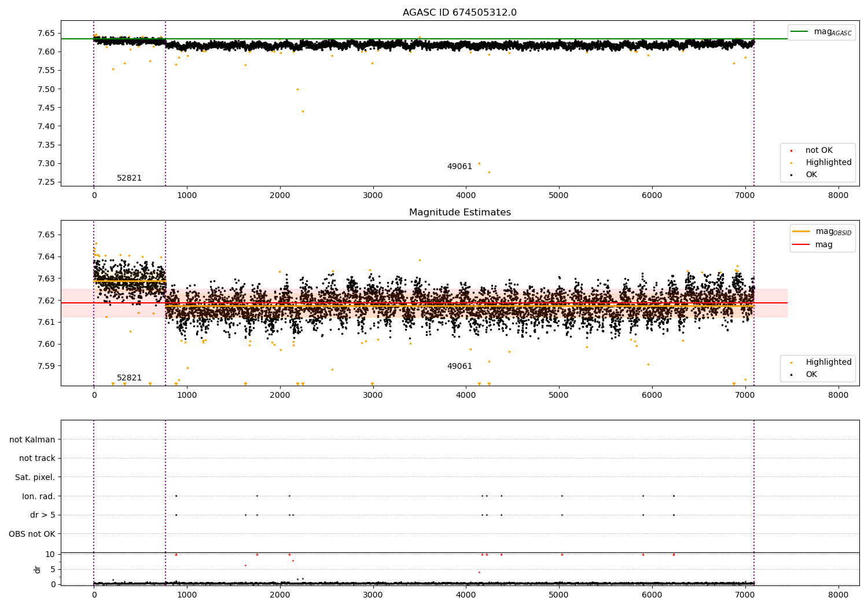Screen dimensions: 868x608
Task: Click the "Ion. rad." row label
Action: [39, 496]
